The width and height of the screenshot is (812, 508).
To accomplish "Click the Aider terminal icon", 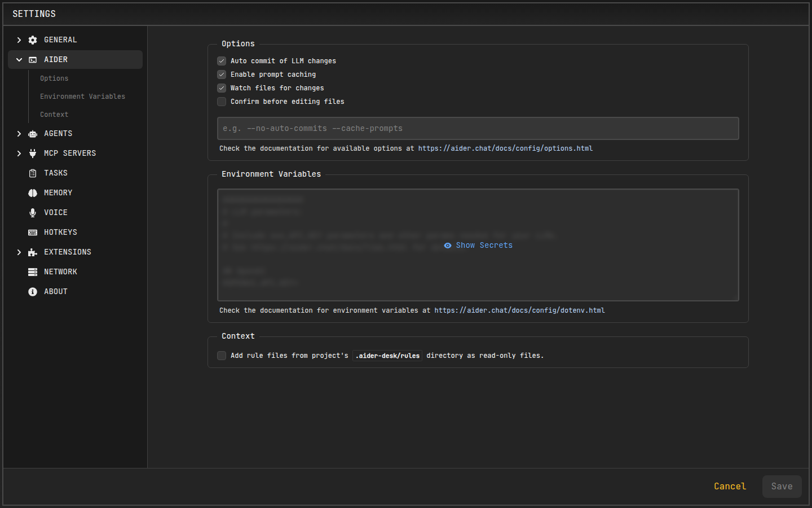I will [33, 60].
